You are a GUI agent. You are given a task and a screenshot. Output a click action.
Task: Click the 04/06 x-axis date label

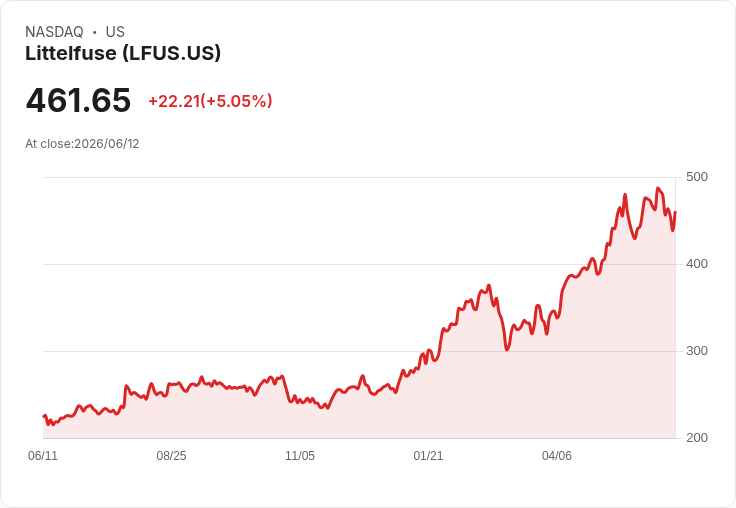click(557, 456)
